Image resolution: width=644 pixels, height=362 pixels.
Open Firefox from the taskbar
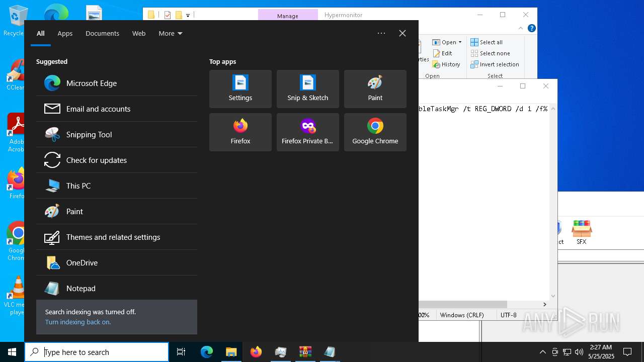coord(256,352)
